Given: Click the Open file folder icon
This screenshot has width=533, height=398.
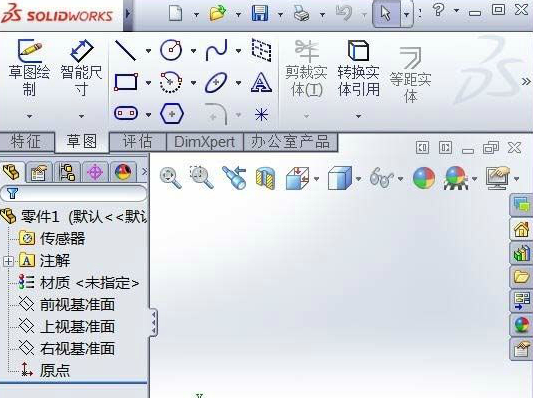Looking at the screenshot, I should tap(218, 14).
